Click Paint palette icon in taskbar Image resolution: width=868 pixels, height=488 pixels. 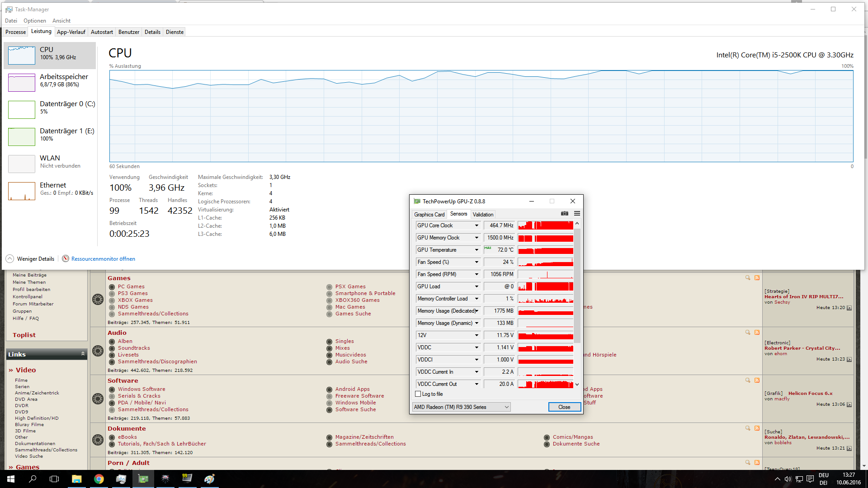point(210,479)
